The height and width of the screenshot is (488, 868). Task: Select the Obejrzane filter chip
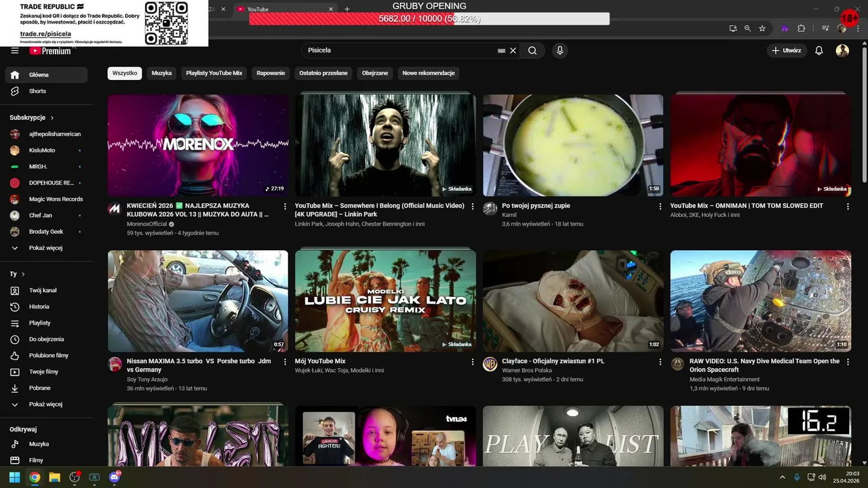375,73
